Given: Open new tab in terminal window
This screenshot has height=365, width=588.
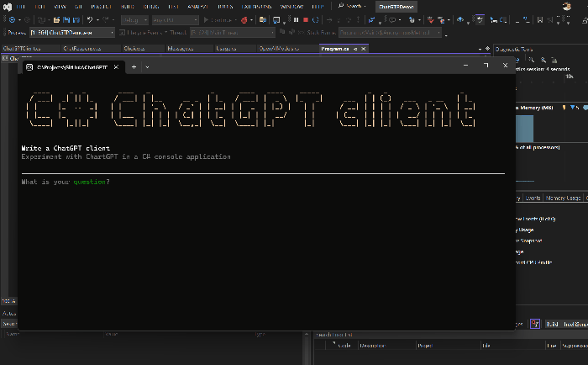Looking at the screenshot, I should [x=134, y=66].
